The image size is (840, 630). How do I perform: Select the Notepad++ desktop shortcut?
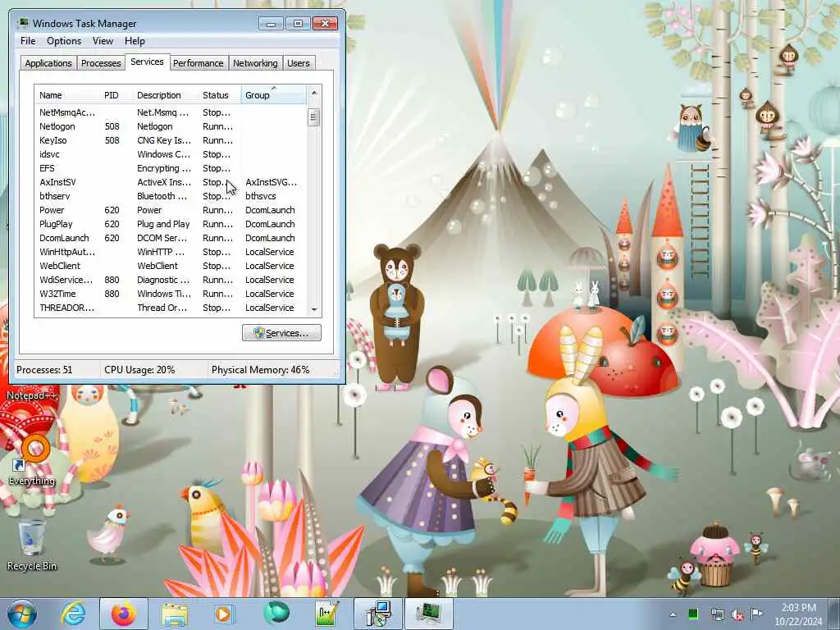pyautogui.click(x=32, y=395)
